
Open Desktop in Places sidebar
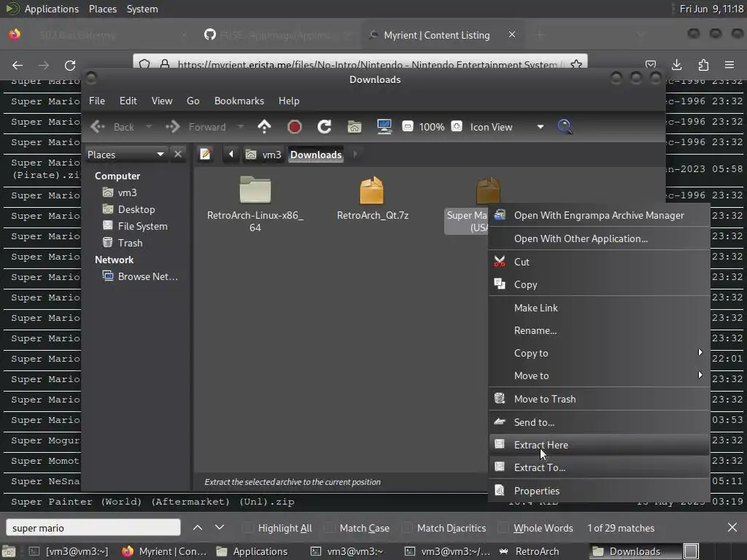pos(128,209)
